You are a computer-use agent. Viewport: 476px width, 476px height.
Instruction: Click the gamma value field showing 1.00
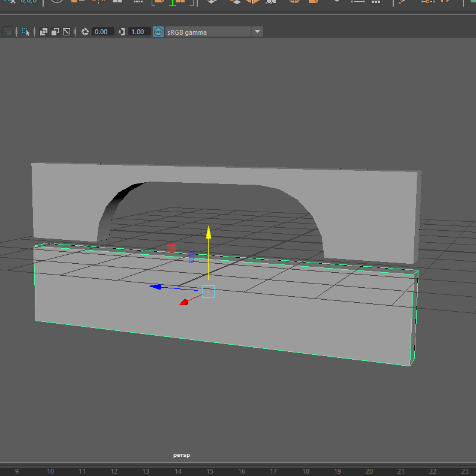138,32
